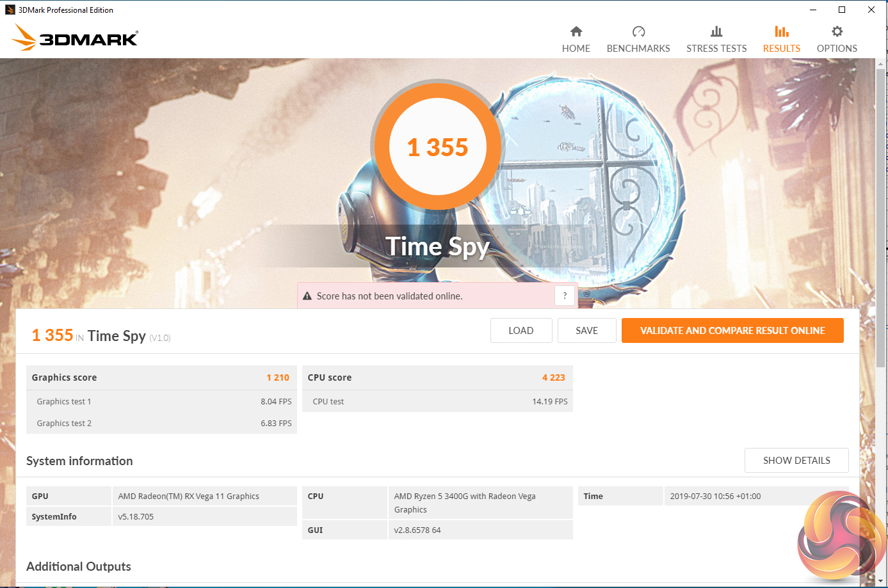Click the SystemInfo version v5.18.705
The height and width of the screenshot is (588, 888).
click(136, 517)
